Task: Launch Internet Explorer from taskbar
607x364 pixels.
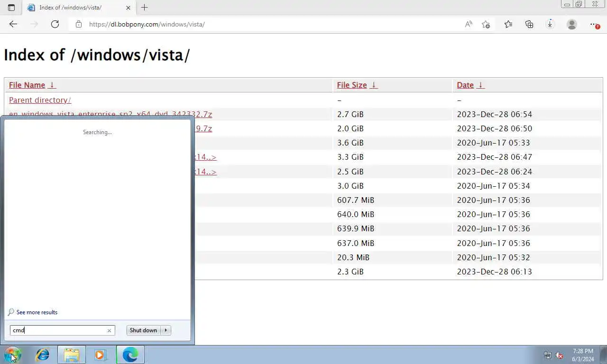Action: click(43, 355)
